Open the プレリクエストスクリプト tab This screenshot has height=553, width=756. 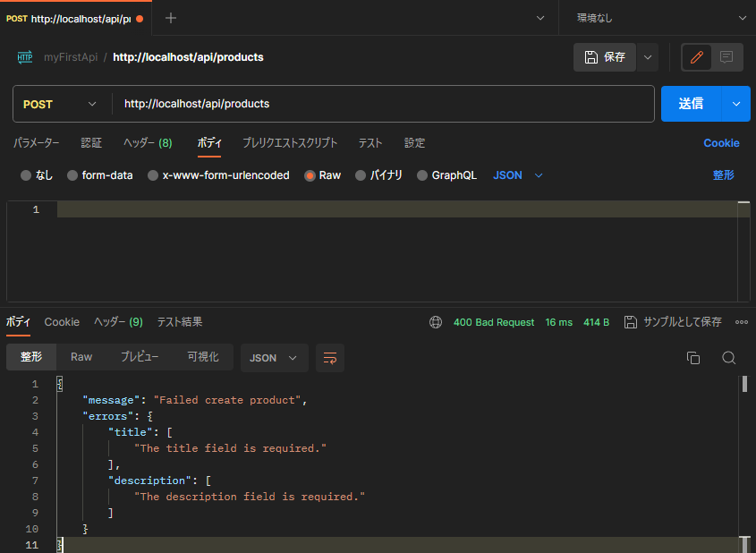290,143
